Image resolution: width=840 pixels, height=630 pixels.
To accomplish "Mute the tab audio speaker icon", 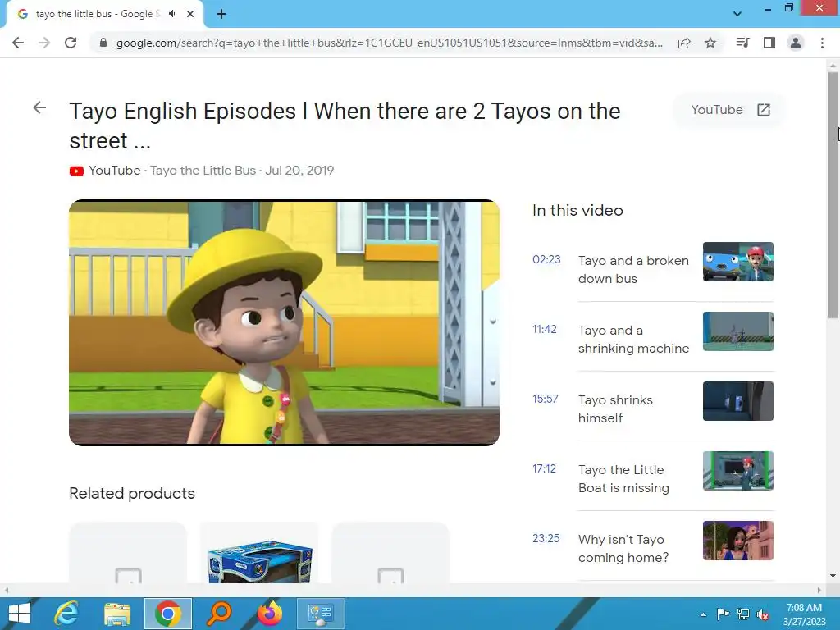I will point(172,14).
